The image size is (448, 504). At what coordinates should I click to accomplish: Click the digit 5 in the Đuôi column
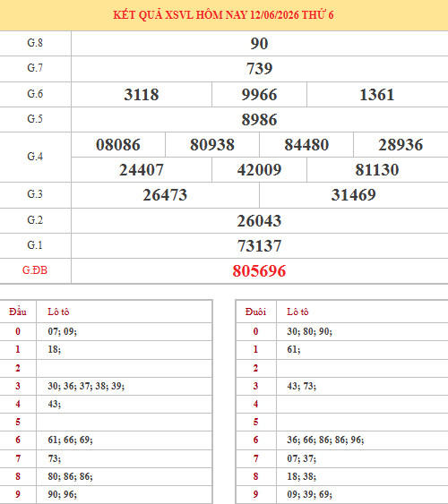point(255,422)
